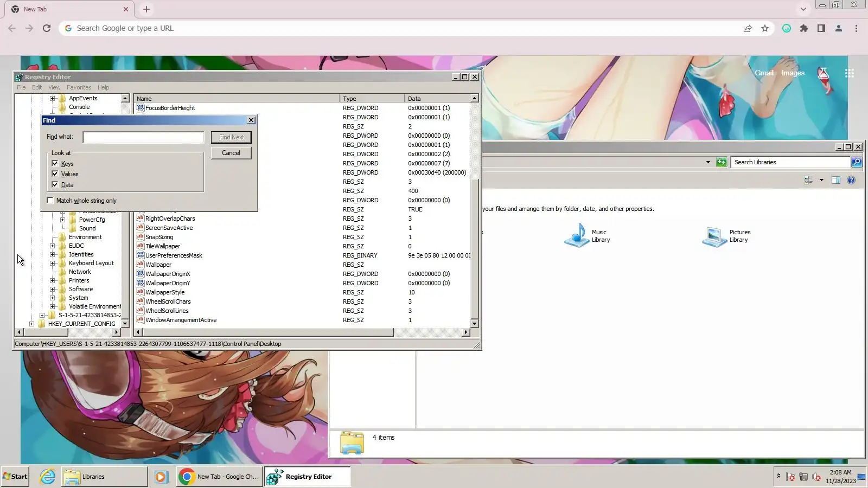Open the Images link
The height and width of the screenshot is (488, 868).
[793, 73]
